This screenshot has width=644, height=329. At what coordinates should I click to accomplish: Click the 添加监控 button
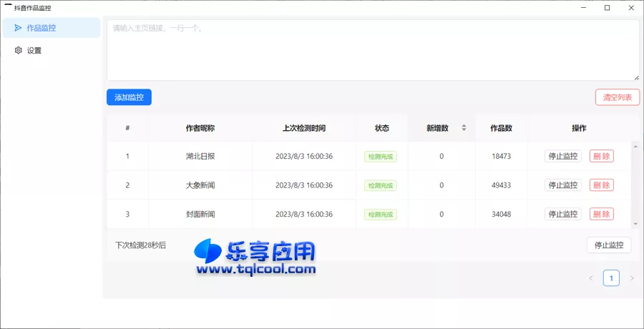click(129, 97)
